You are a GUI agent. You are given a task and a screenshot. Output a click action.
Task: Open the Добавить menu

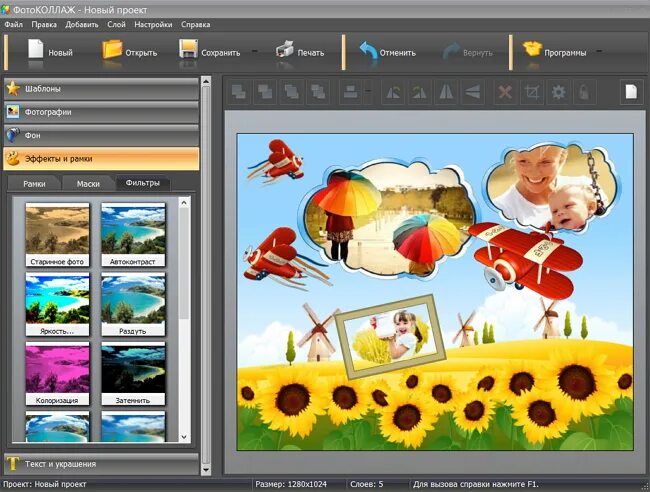pos(82,24)
